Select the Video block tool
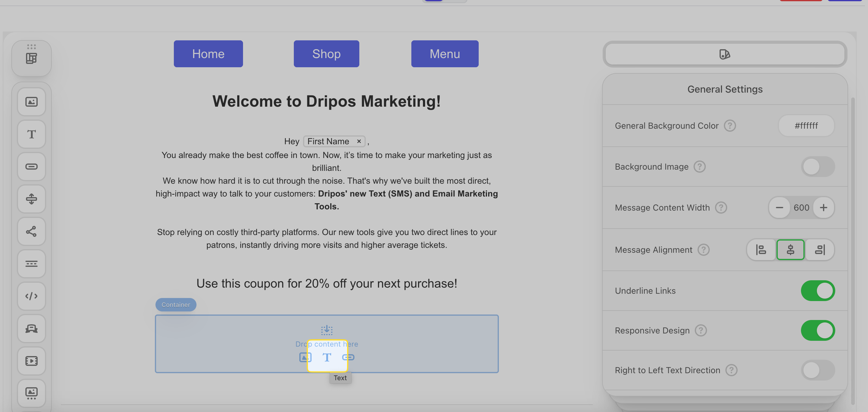 [31, 361]
